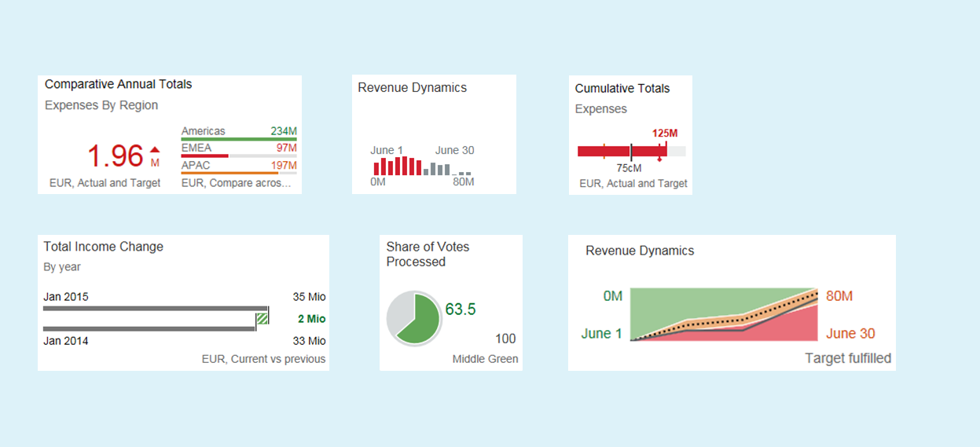This screenshot has height=447, width=980.
Task: Click the green hatched delta bar segment
Action: click(x=262, y=318)
